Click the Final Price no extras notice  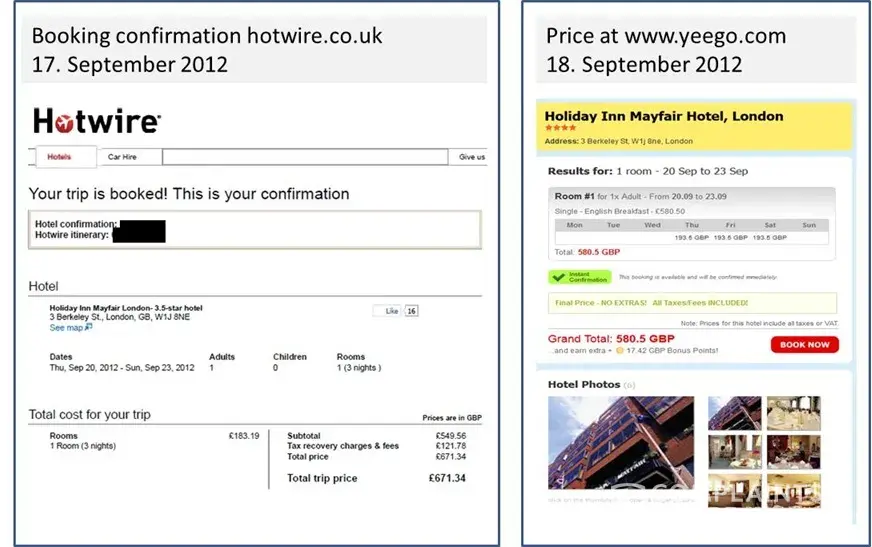click(x=650, y=302)
